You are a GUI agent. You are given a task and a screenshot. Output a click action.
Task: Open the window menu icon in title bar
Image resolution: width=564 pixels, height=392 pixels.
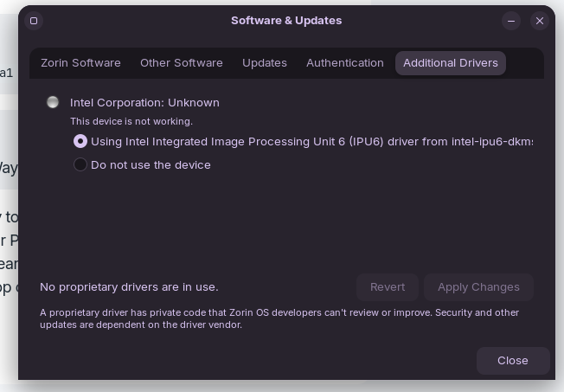point(34,21)
